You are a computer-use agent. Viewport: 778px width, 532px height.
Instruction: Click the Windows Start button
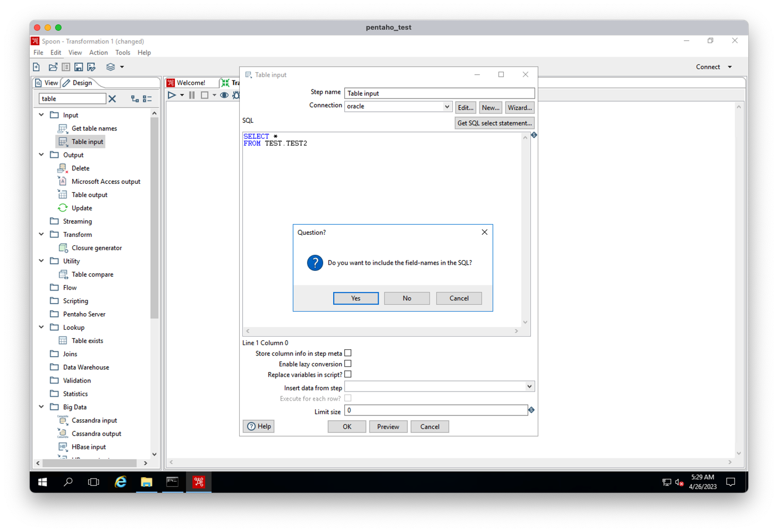pyautogui.click(x=42, y=482)
